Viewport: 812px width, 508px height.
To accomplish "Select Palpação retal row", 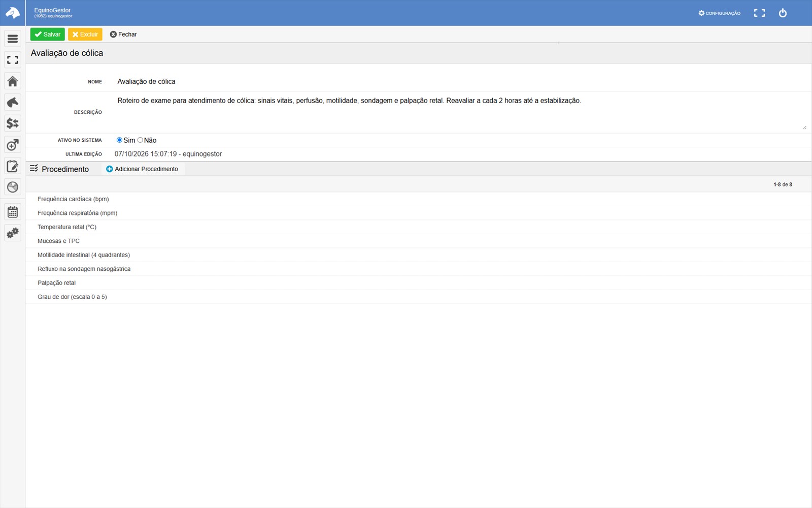I will click(418, 283).
